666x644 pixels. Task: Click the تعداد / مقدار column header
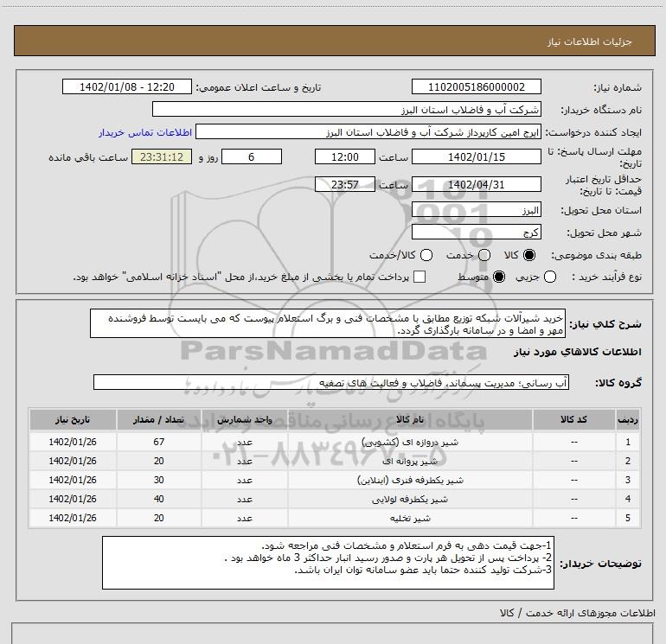159,420
